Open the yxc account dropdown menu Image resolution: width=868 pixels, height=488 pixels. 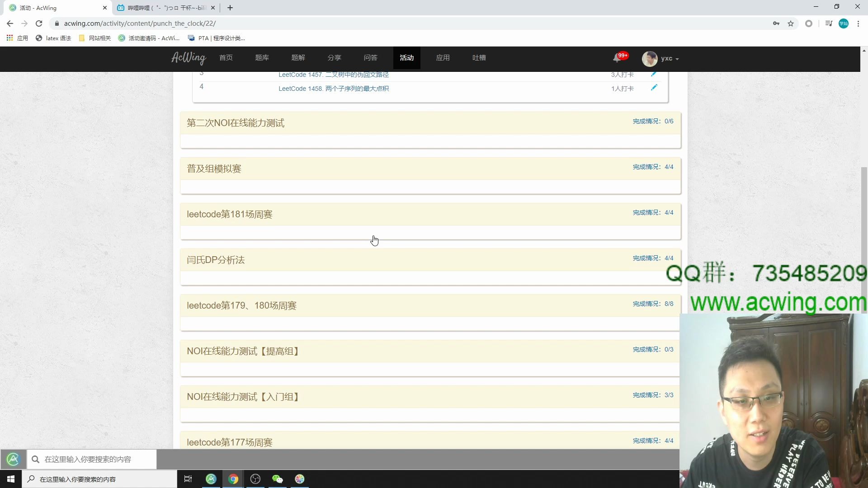point(665,58)
